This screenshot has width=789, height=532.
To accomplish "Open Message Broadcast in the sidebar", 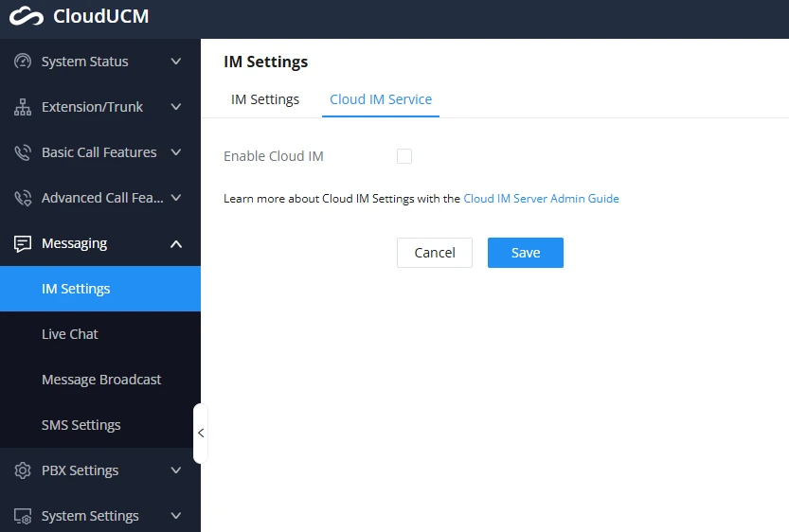I will (x=100, y=380).
